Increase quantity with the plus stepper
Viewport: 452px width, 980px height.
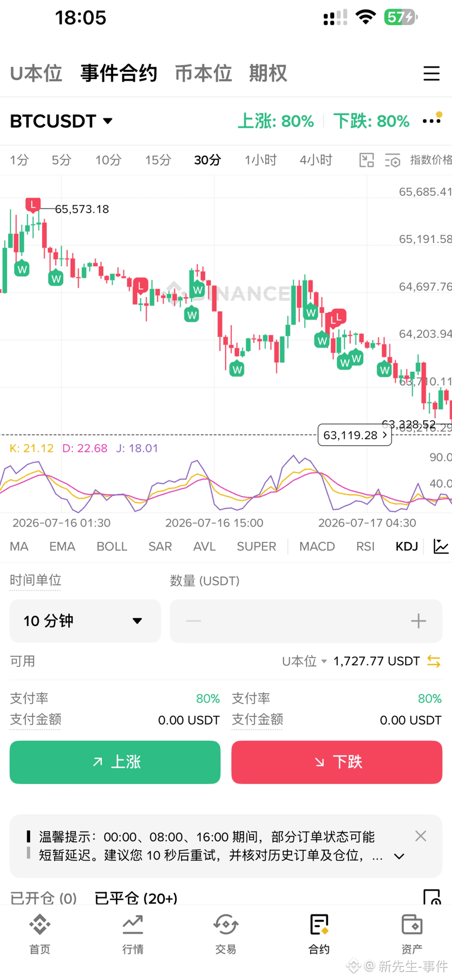[x=418, y=621]
